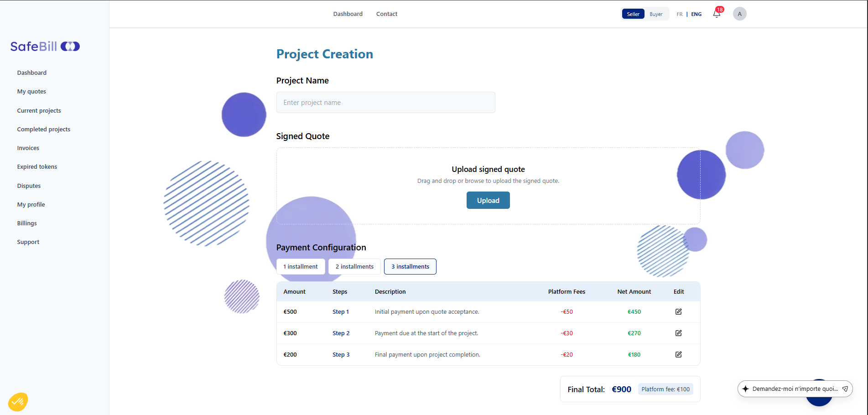
Task: Edit the Step 2 installment row
Action: [678, 333]
